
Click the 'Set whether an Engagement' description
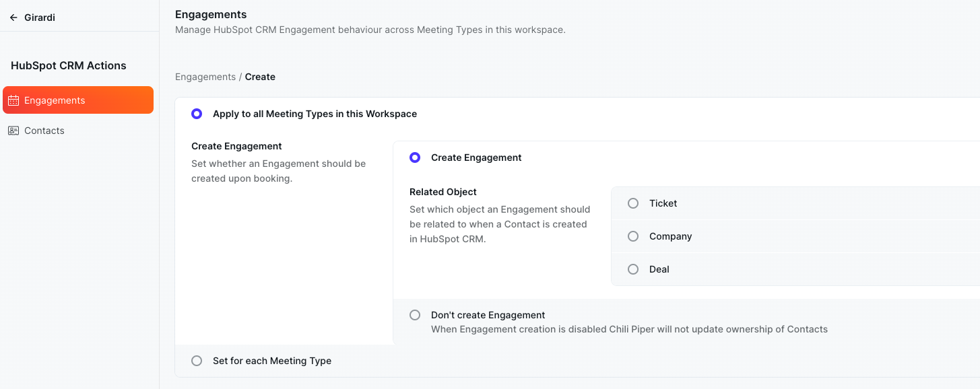pyautogui.click(x=279, y=171)
